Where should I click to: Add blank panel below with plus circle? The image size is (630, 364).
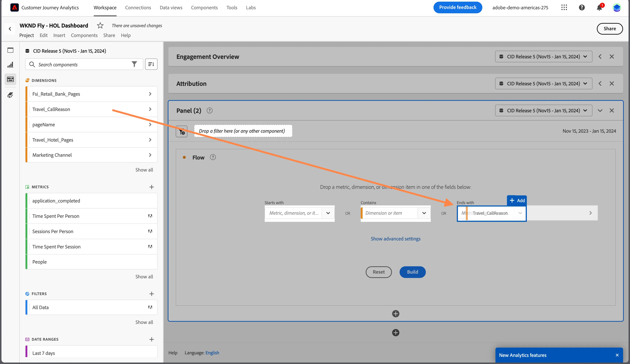coord(396,333)
